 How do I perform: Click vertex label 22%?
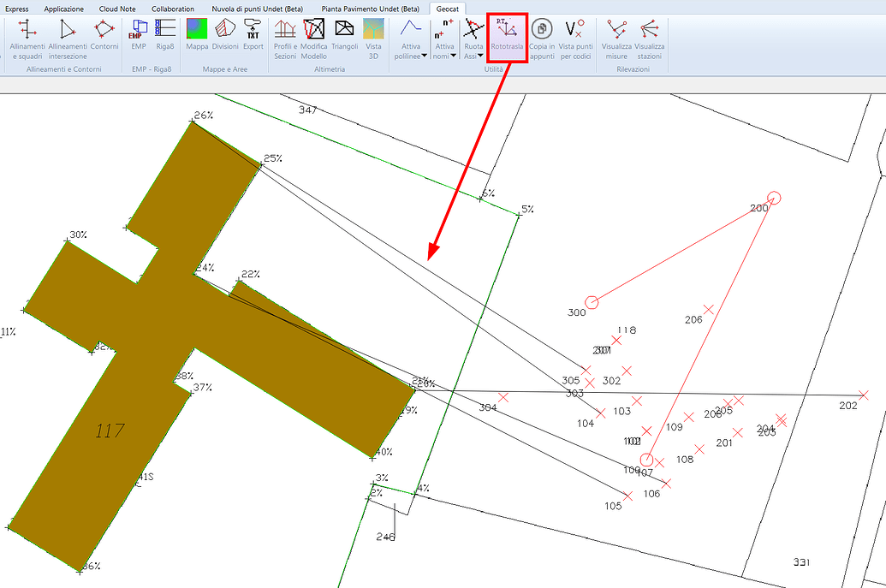coord(250,274)
